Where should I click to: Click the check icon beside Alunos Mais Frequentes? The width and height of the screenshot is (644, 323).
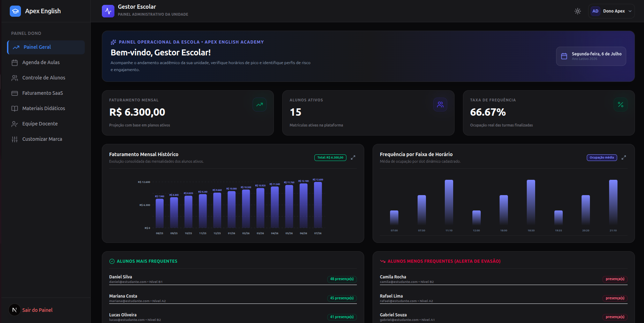pyautogui.click(x=112, y=261)
